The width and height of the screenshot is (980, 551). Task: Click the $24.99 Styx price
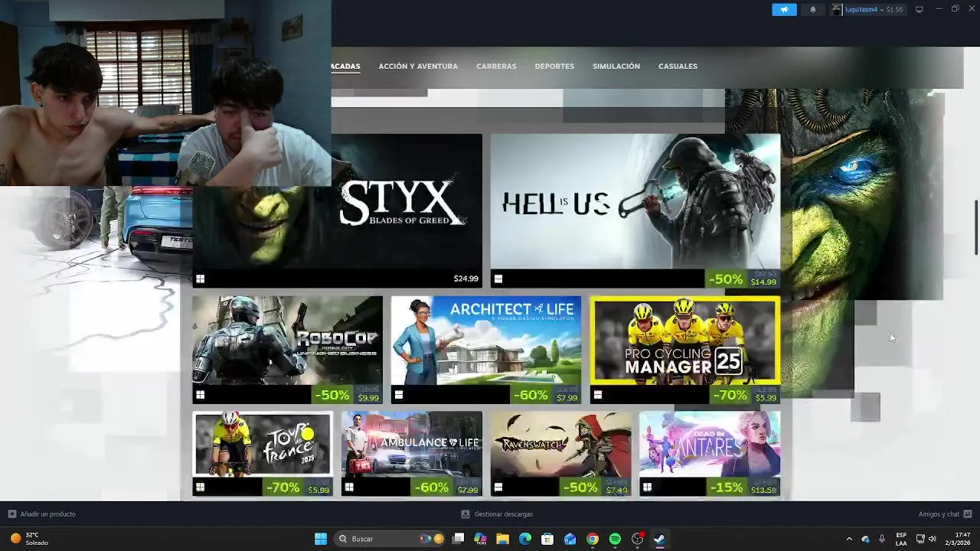click(465, 279)
